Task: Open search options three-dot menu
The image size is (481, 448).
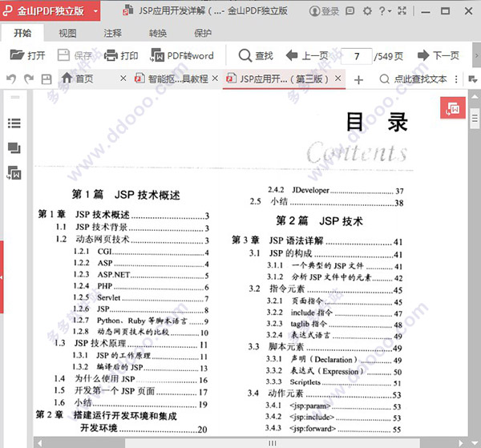Action: click(x=456, y=79)
